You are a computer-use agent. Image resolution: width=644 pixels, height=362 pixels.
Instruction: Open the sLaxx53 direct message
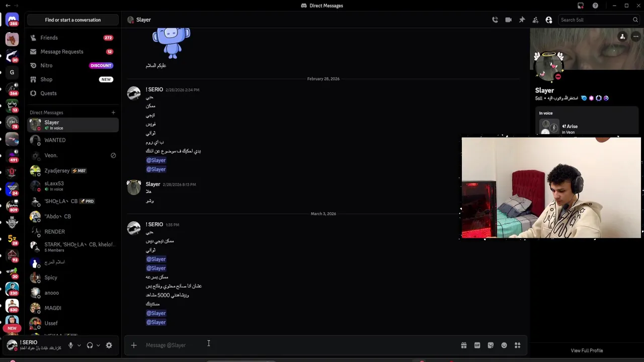[x=73, y=186]
